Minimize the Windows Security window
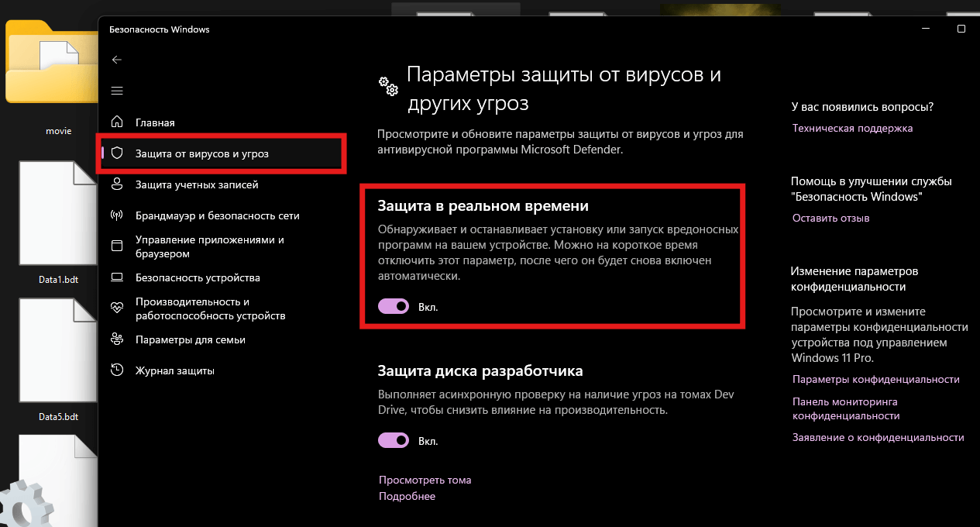980x527 pixels. [x=926, y=29]
